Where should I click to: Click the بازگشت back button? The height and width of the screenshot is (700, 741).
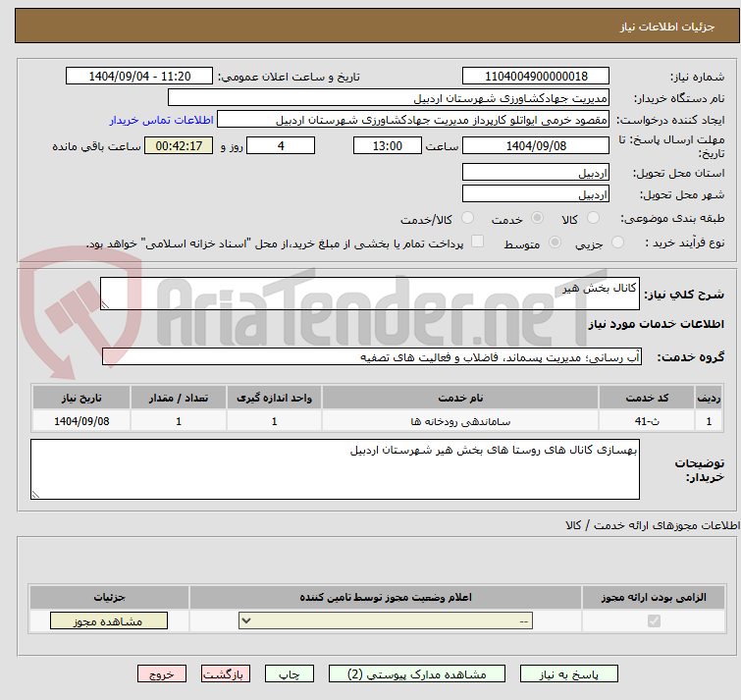click(226, 674)
